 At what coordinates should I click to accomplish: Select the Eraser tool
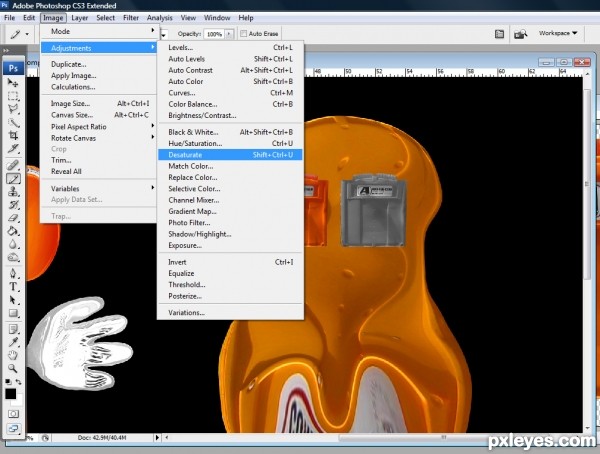[x=13, y=218]
